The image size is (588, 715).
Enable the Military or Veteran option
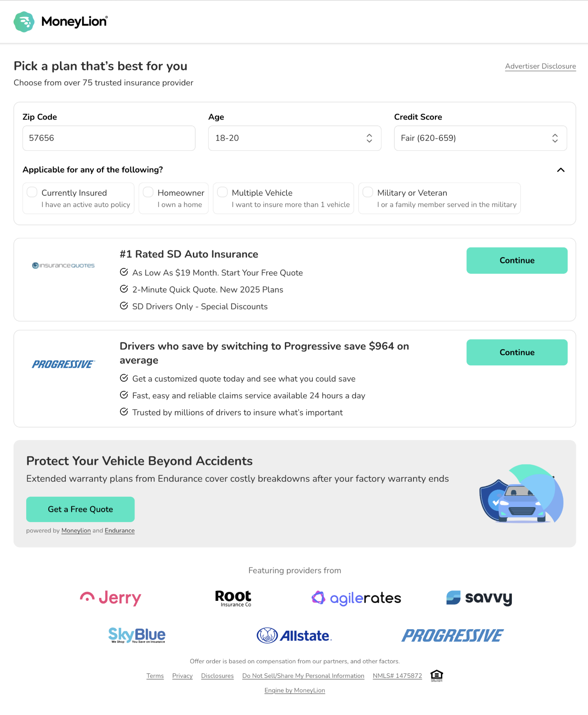click(x=368, y=192)
